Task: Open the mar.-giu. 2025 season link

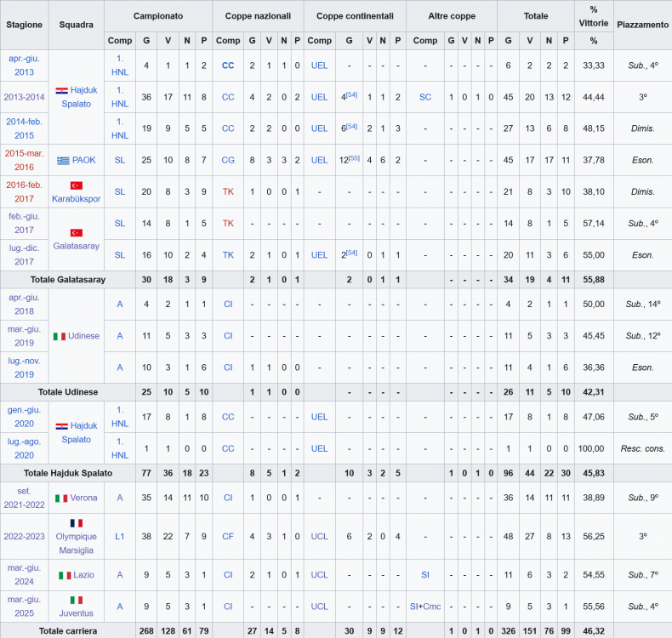Action: 24,607
